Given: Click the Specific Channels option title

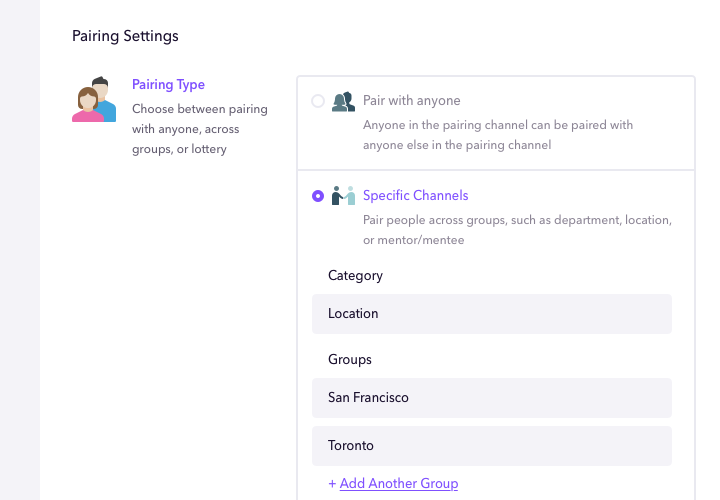Looking at the screenshot, I should pyautogui.click(x=416, y=196).
